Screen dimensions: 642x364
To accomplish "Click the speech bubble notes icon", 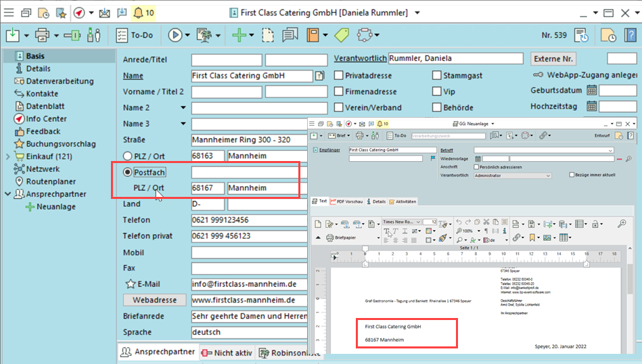I will coord(290,35).
